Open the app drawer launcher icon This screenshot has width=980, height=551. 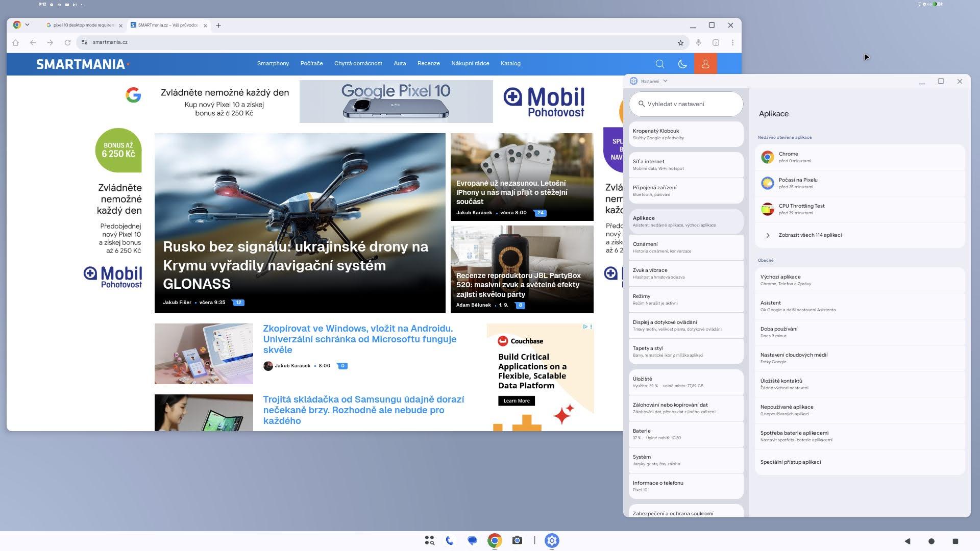click(x=429, y=540)
